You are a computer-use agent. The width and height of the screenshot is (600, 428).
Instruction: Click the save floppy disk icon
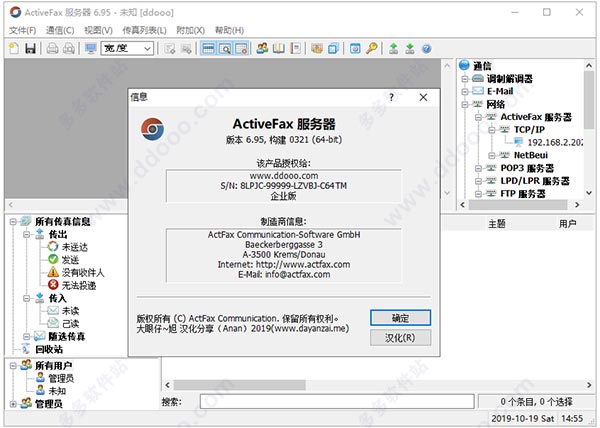(30, 49)
